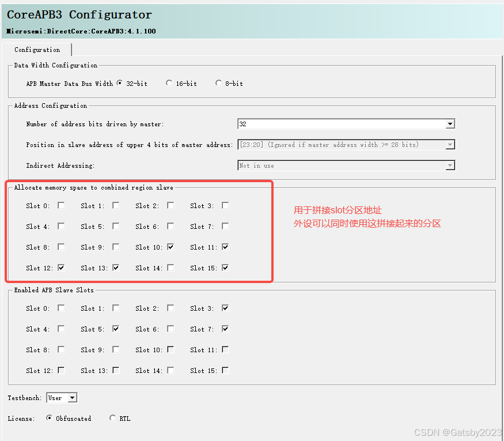Image resolution: width=504 pixels, height=441 pixels.
Task: Select 8-bit data bus width
Action: (x=218, y=83)
